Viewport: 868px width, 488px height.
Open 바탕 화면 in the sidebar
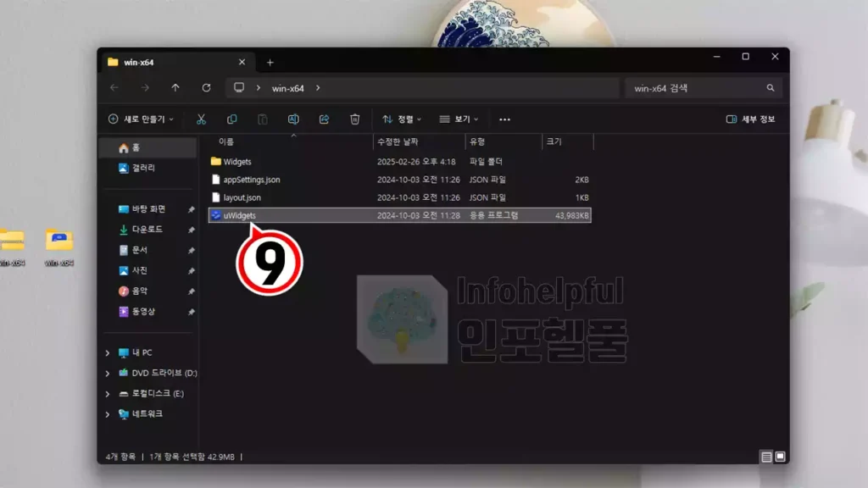click(x=148, y=209)
